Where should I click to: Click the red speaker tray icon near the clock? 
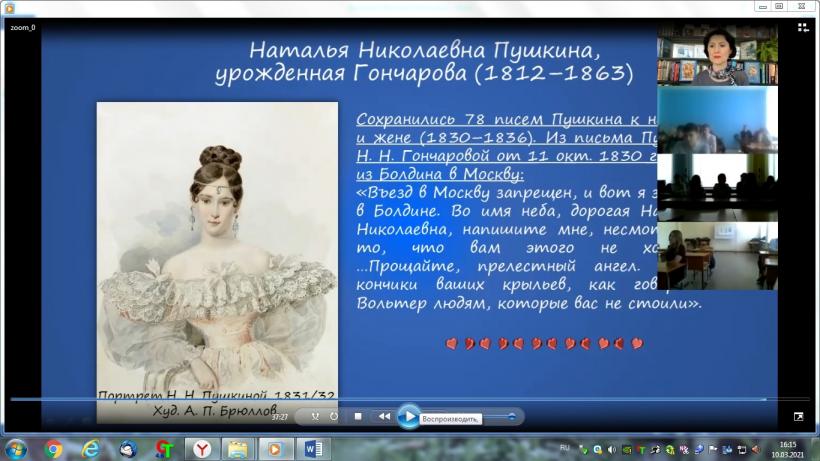(756, 449)
